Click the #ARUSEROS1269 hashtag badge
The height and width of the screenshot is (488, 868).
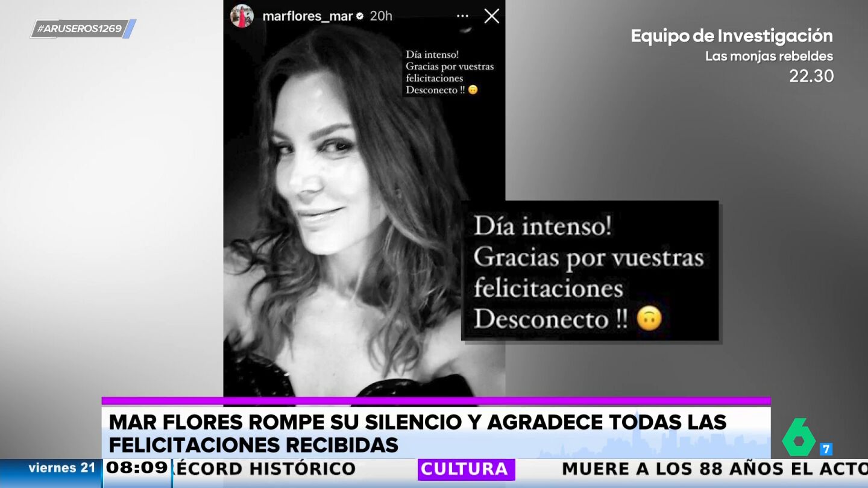tap(83, 28)
